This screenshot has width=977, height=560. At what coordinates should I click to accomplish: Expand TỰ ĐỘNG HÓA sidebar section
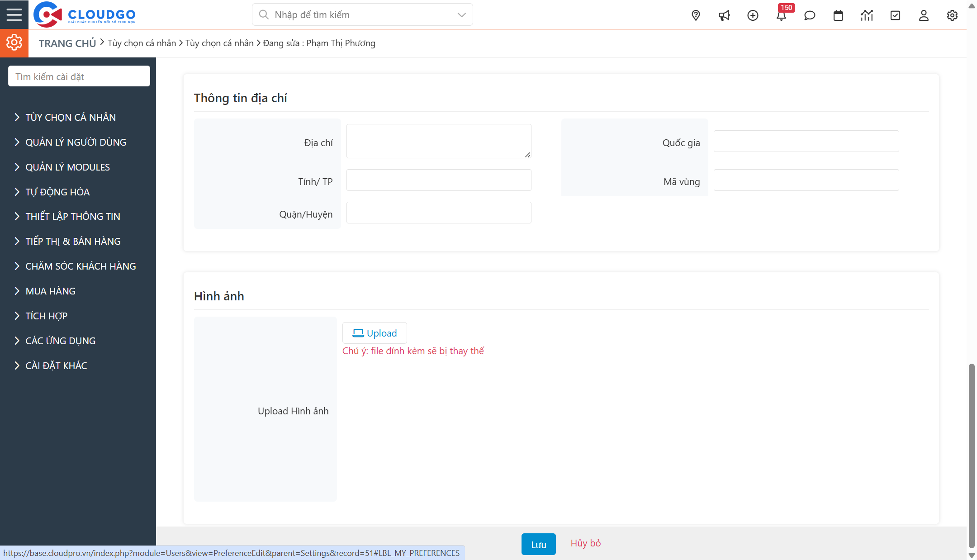[57, 192]
